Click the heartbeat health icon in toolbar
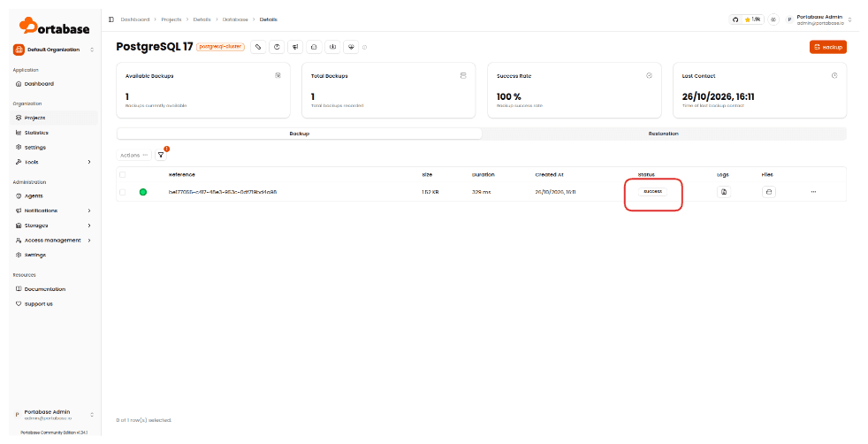 coord(351,47)
